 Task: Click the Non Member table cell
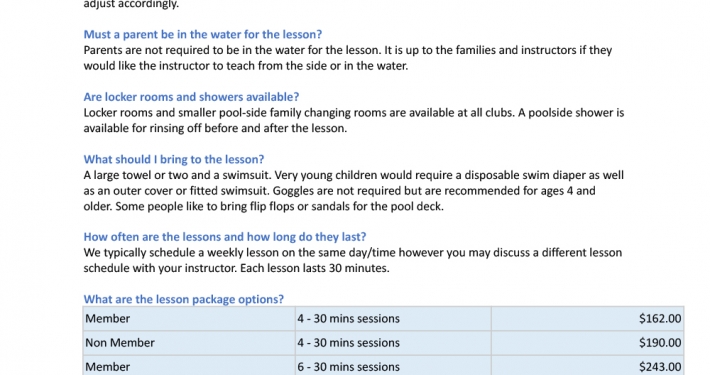(189, 343)
